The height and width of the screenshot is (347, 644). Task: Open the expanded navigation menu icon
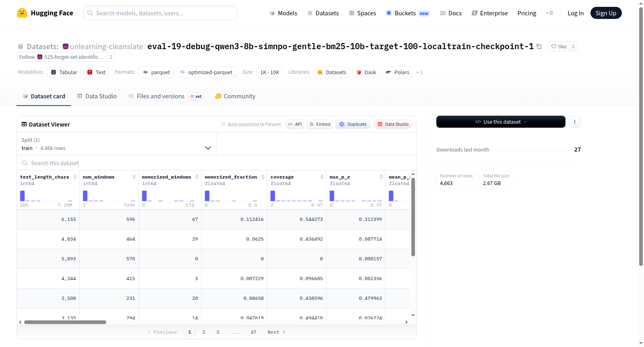tap(549, 13)
